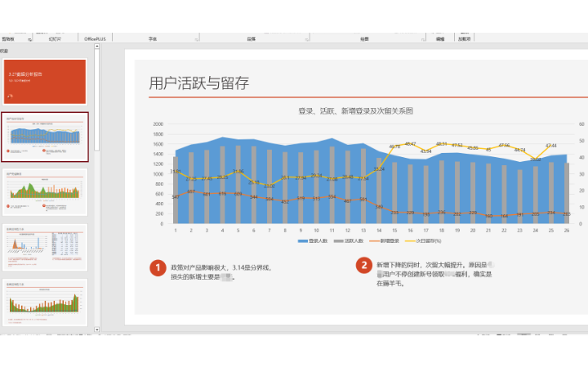Click the text box starting 新增下降的同时
Viewport: 588px width, 368px height.
click(435, 274)
